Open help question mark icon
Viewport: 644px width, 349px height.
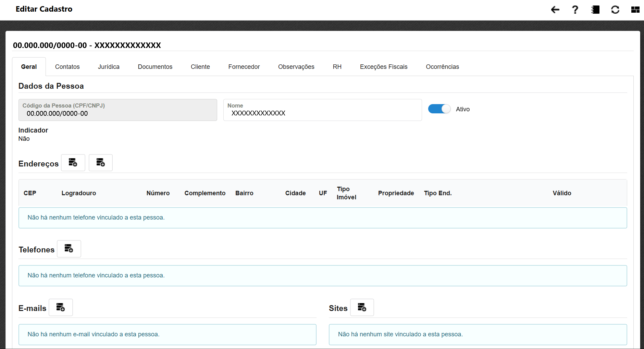575,10
